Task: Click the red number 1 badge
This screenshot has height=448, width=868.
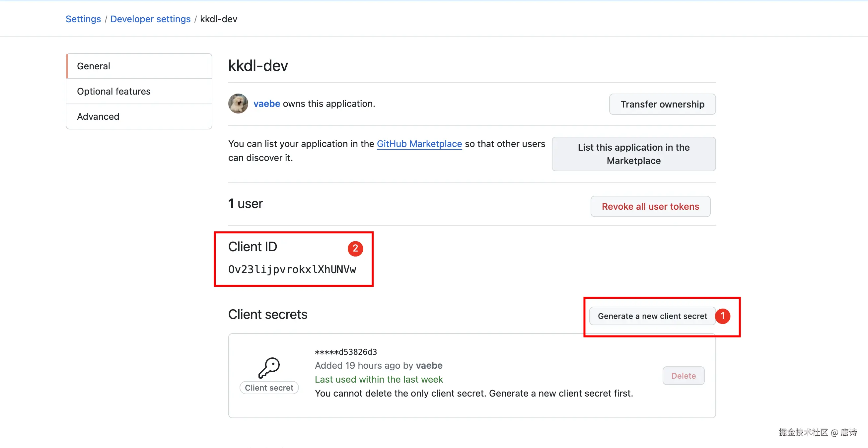Action: 722,316
